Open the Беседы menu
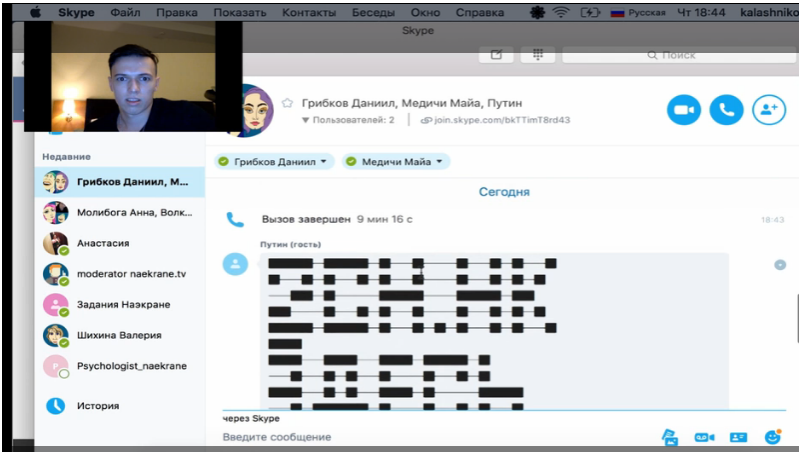This screenshot has height=452, width=799. point(373,12)
